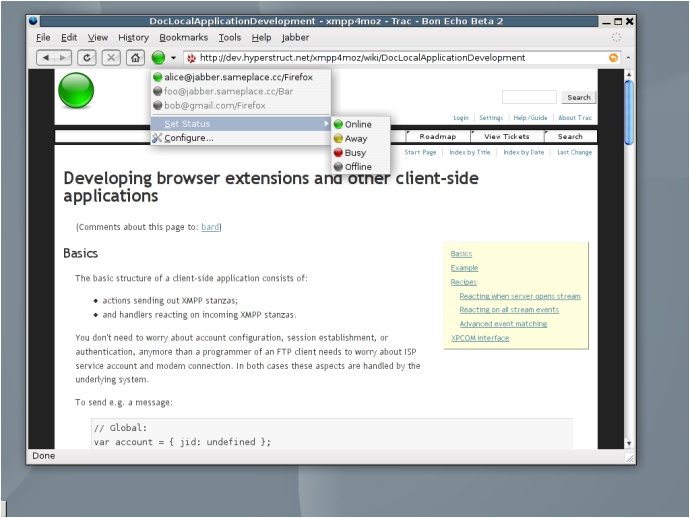Click the page loading throbber icon
Image resolution: width=690 pixels, height=518 pixels.
[x=616, y=37]
